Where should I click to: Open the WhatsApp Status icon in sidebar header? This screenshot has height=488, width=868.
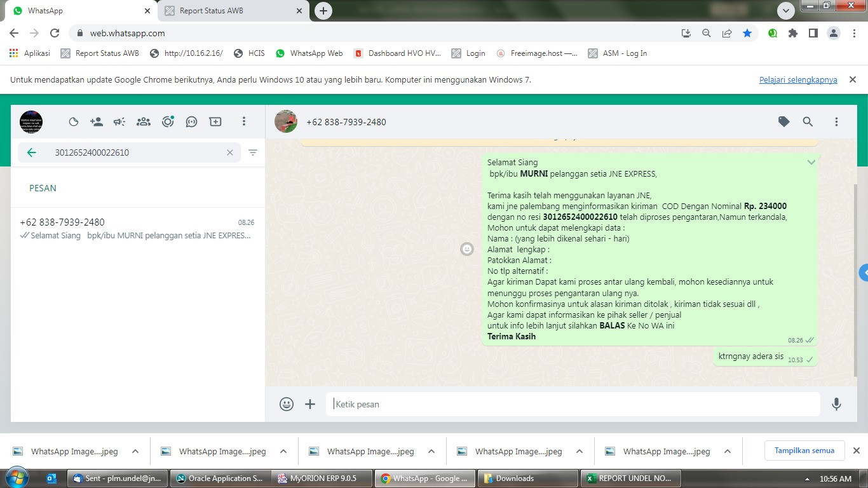click(x=74, y=121)
